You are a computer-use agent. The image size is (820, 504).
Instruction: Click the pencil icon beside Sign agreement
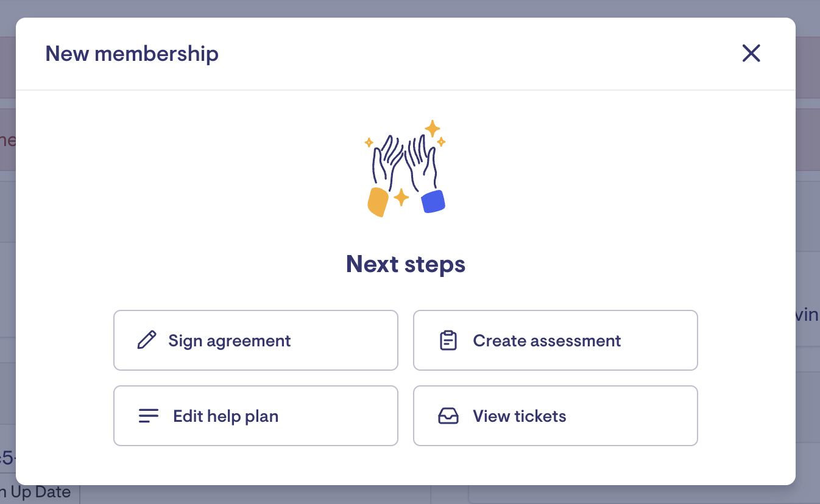147,340
